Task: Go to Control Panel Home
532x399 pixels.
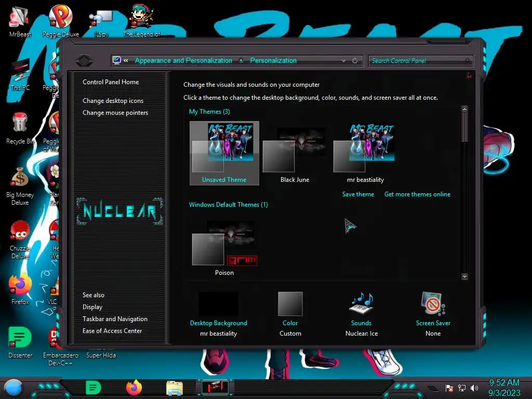Action: [x=111, y=82]
